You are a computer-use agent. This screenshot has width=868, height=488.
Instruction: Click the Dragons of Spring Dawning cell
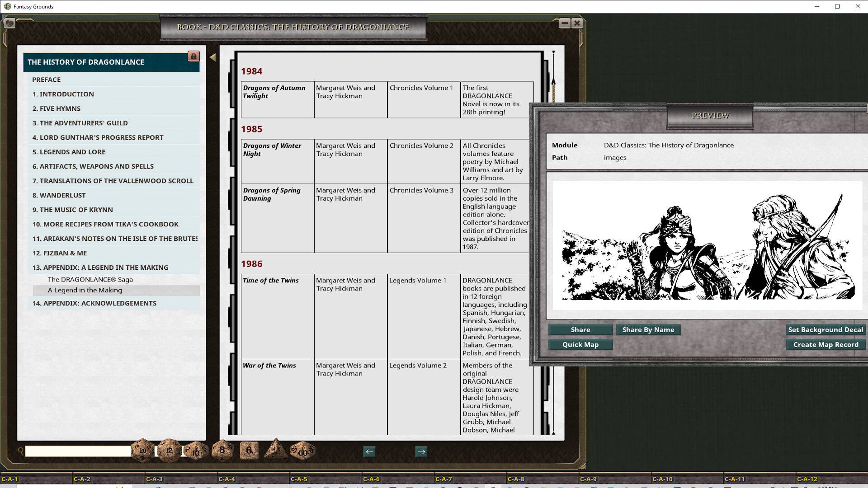click(x=278, y=218)
